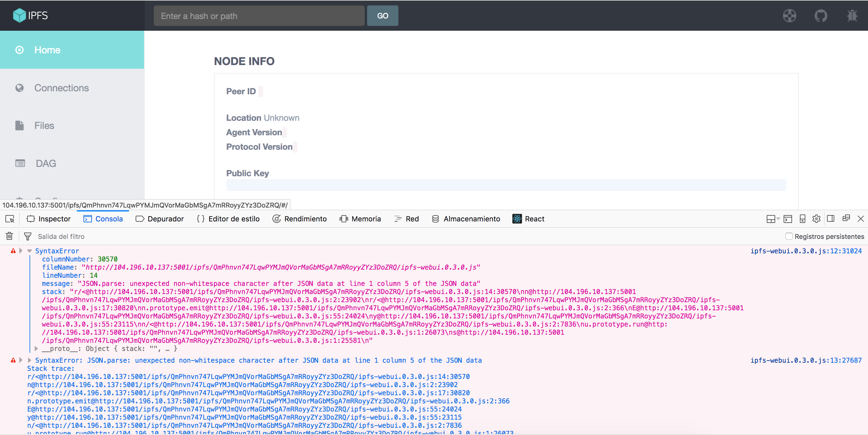Click the IPFS cube logo
The image size is (868, 435).
[19, 15]
